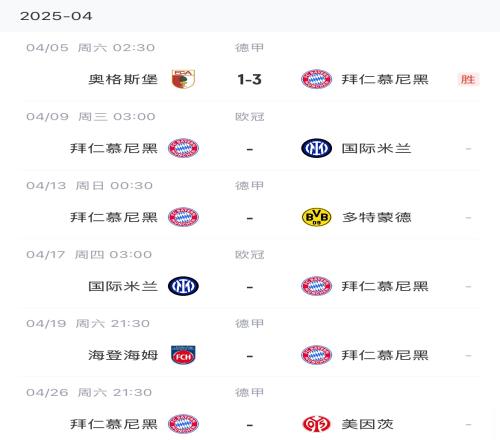Click 德甲 label for 04/19 match
This screenshot has width=500, height=440.
coord(250,324)
